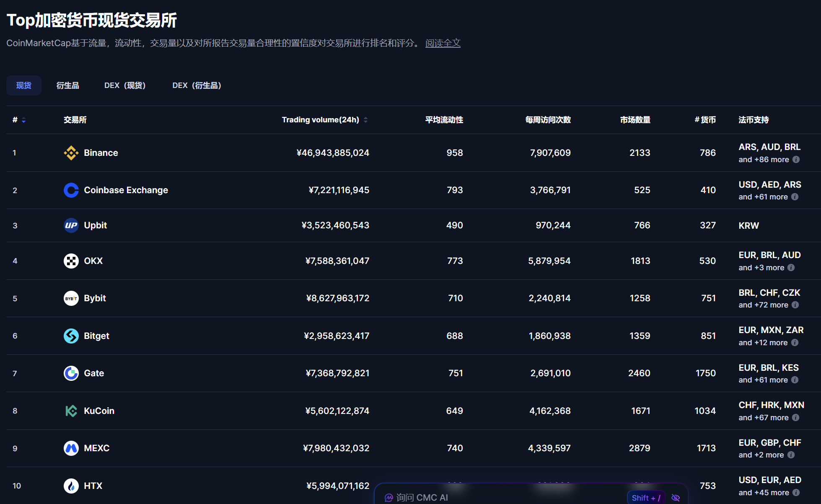Open the Binance exchange page
The width and height of the screenshot is (821, 504).
(101, 153)
